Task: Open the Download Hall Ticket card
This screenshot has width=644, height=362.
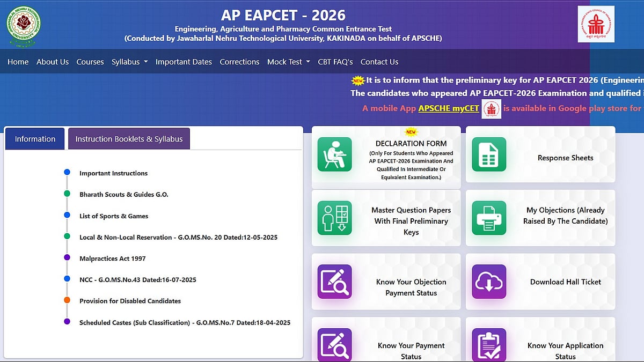Action: pyautogui.click(x=540, y=282)
